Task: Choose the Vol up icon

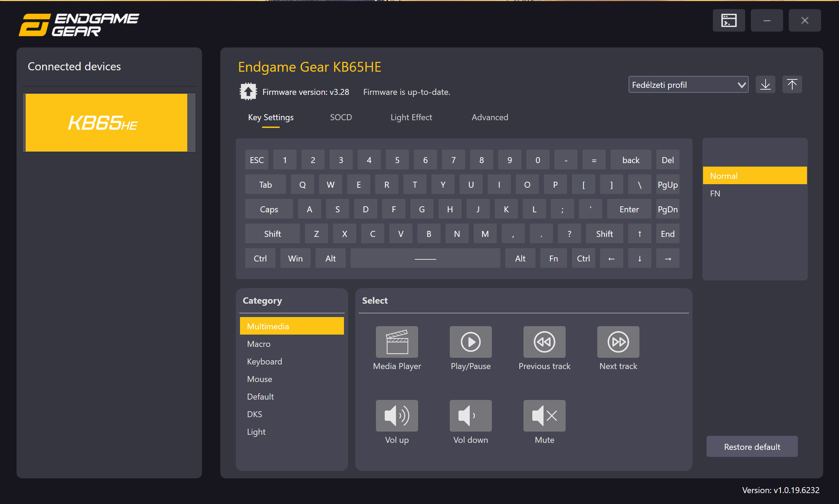Action: (397, 416)
